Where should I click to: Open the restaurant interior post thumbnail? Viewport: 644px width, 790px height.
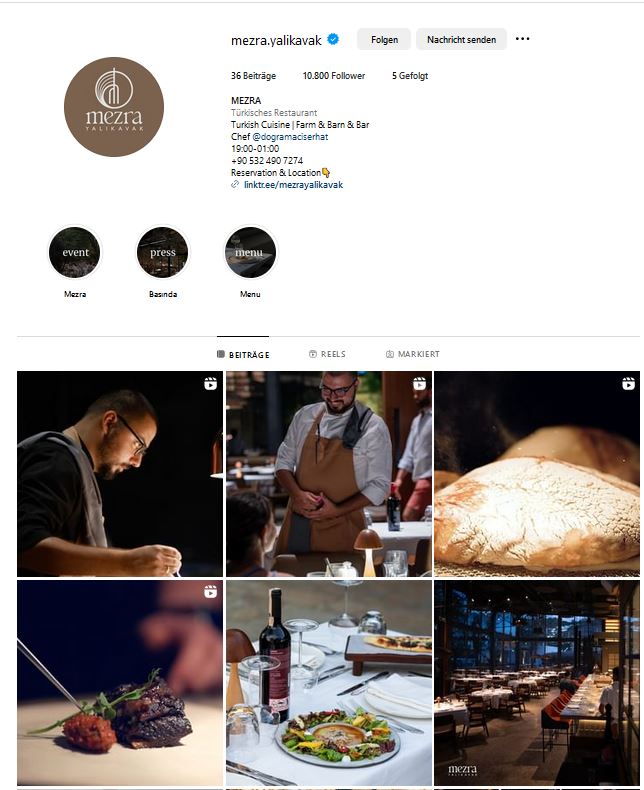[x=537, y=682]
